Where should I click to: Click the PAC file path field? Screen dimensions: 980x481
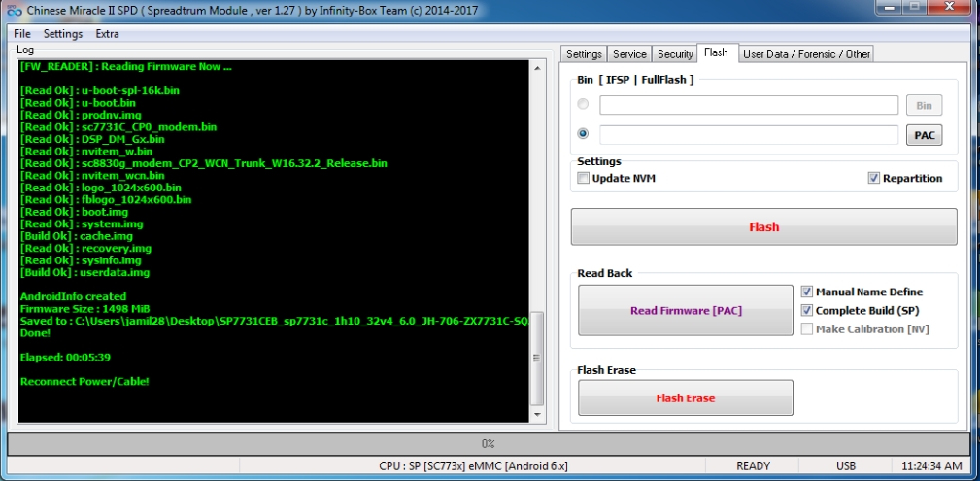749,134
